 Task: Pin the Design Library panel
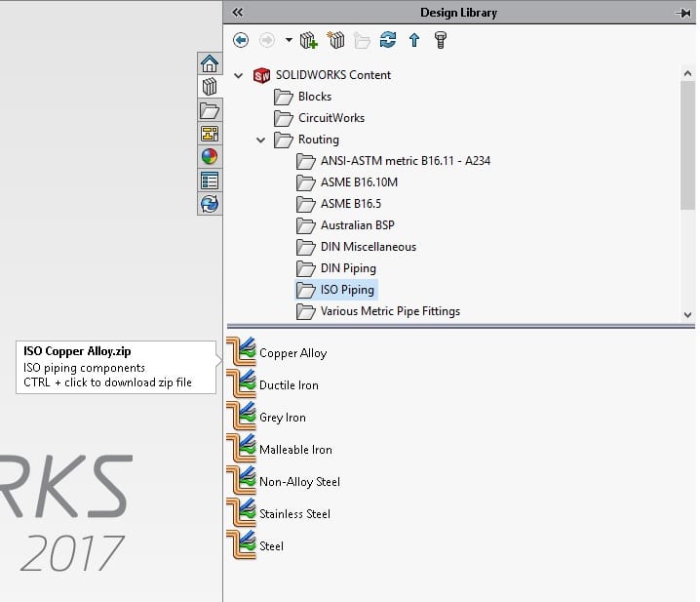click(681, 13)
